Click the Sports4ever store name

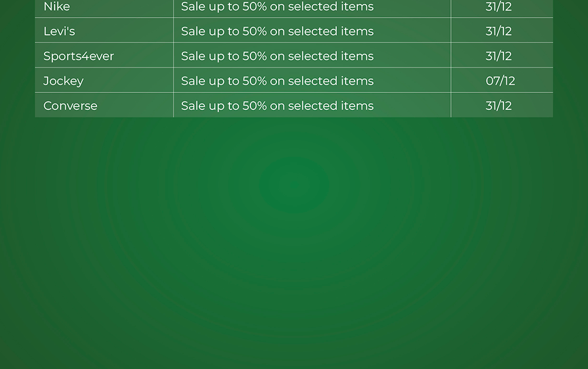(78, 56)
